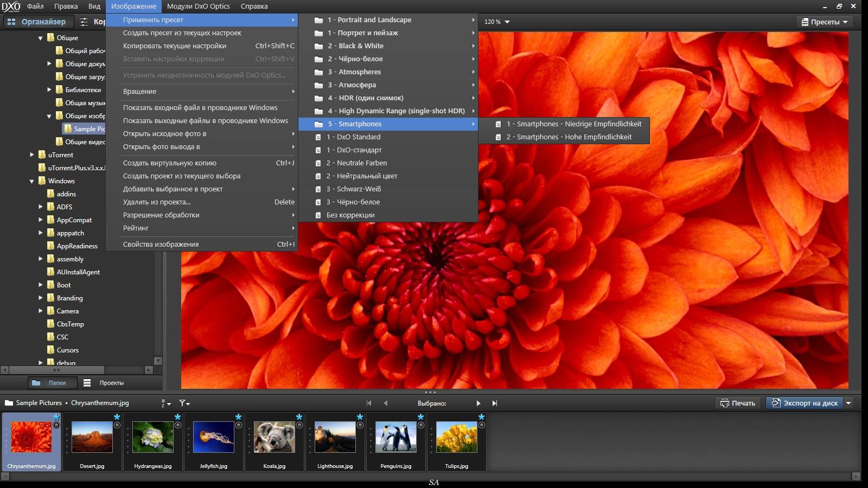868x488 pixels.
Task: Select the Jellyfish.jpg thumbnail
Action: click(x=214, y=441)
